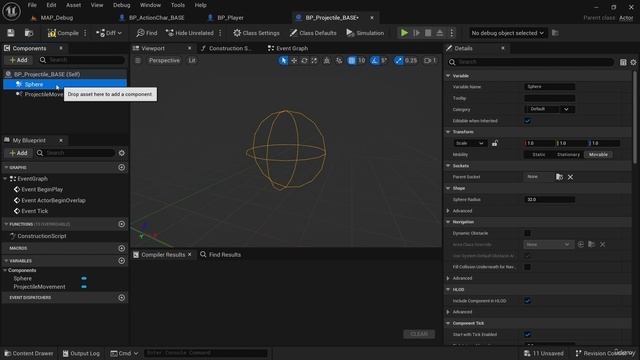Screen dimensions: 640x360
Task: Toggle rotation snapping in viewport
Action: (x=374, y=60)
